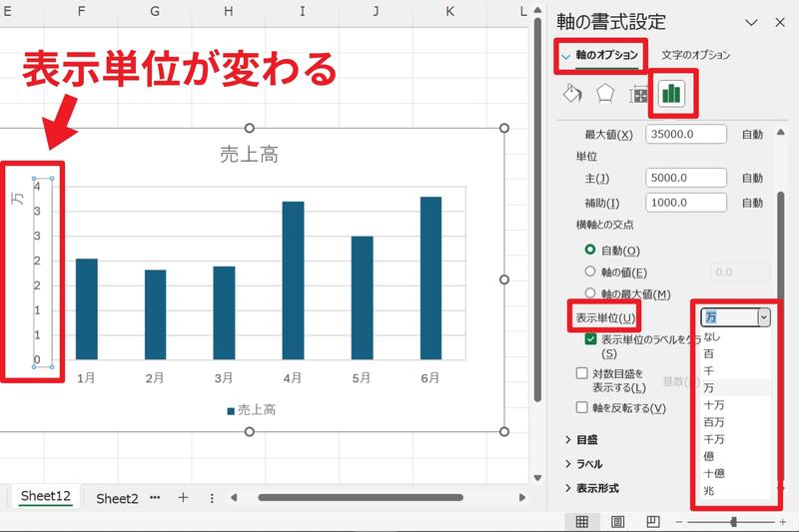Select the Axis Options bar chart icon
This screenshot has width=799, height=532.
coord(671,94)
